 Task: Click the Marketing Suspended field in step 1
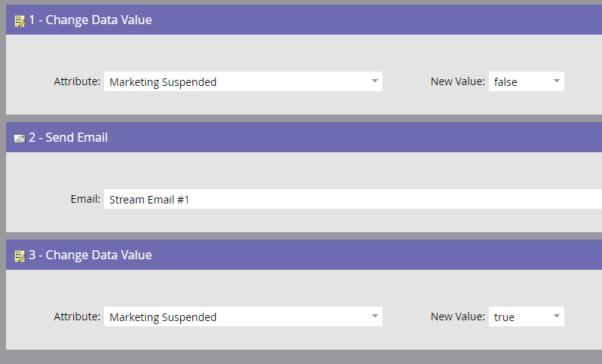243,81
